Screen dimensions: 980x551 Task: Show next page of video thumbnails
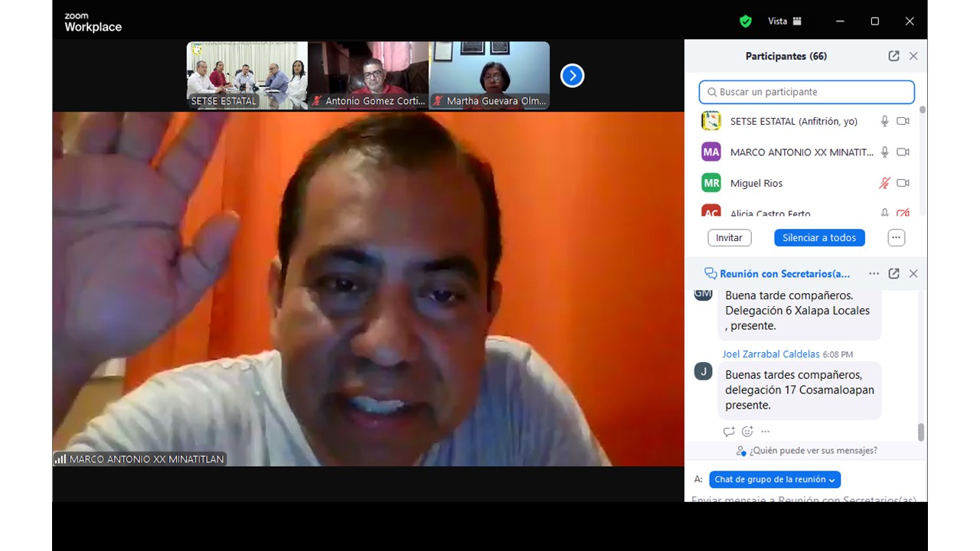click(x=572, y=76)
